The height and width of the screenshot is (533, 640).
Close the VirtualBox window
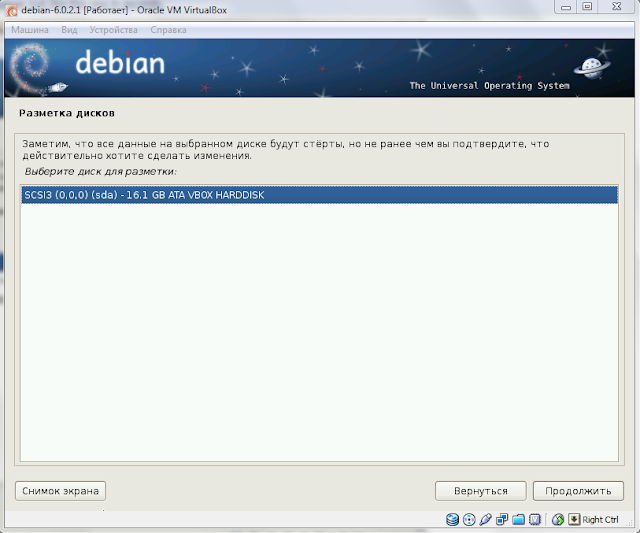click(617, 7)
